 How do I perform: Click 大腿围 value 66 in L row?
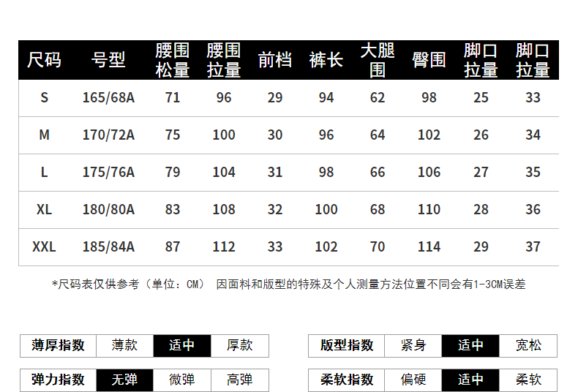tap(378, 173)
